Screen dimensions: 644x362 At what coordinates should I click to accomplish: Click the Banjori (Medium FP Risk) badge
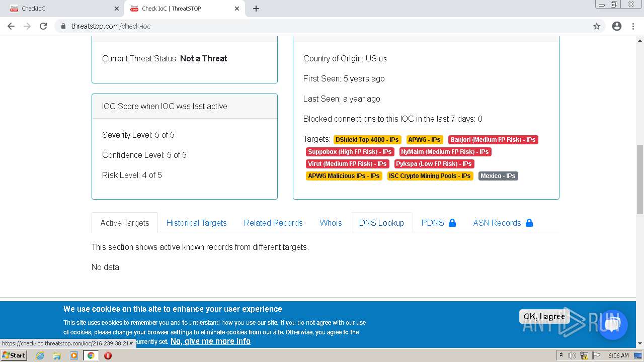point(493,140)
